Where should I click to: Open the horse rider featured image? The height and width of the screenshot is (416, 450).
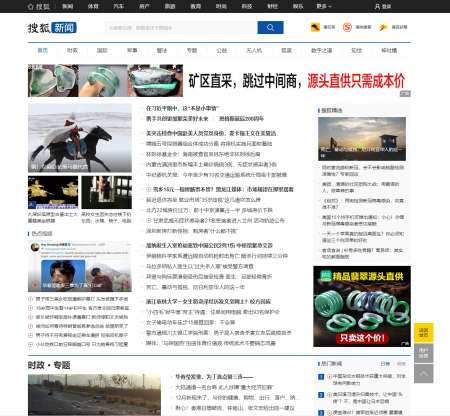coord(80,138)
